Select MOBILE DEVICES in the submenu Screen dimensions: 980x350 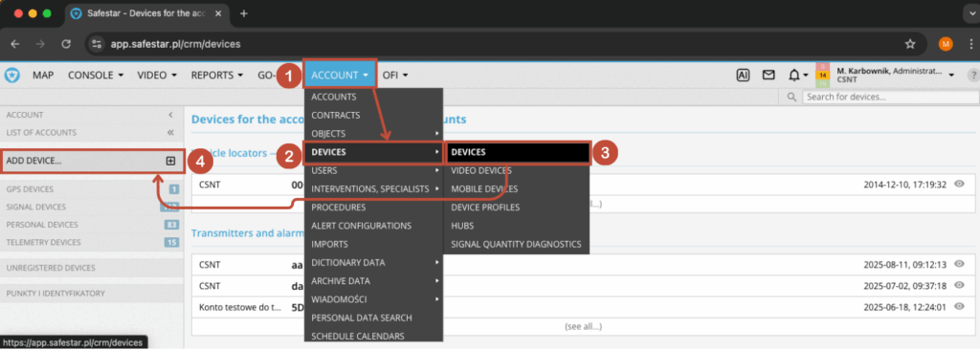pyautogui.click(x=484, y=188)
